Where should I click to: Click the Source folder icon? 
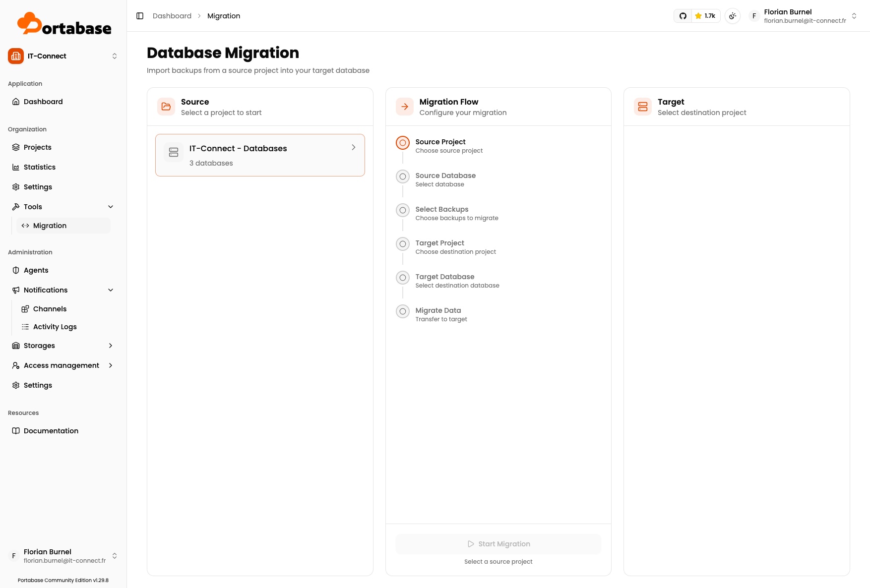pos(166,107)
